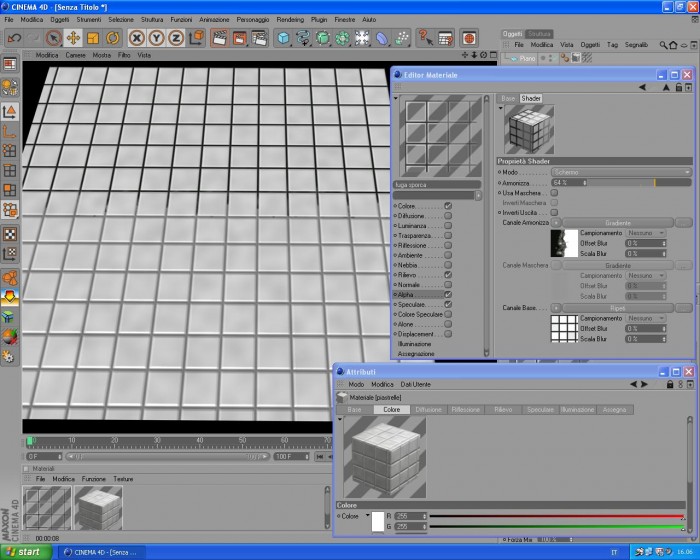The width and height of the screenshot is (700, 560).
Task: Toggle Y axis lock
Action: tap(156, 38)
